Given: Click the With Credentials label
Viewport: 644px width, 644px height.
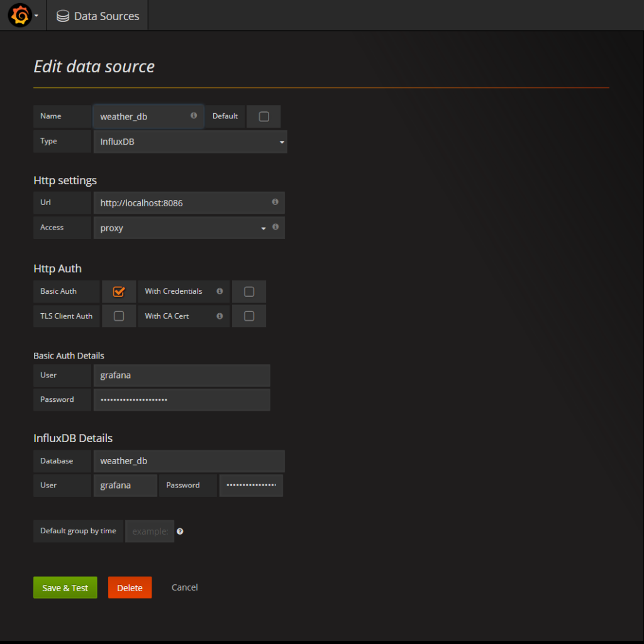Looking at the screenshot, I should [174, 291].
